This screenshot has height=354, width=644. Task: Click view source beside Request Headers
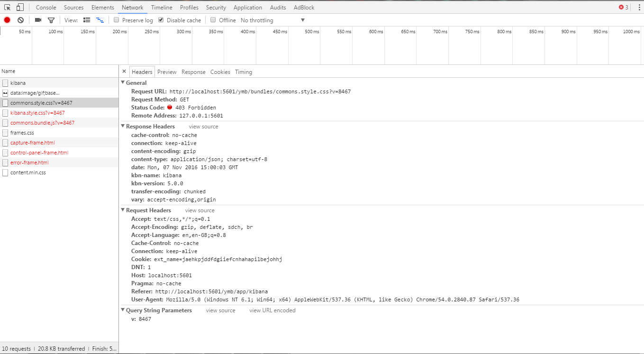(x=200, y=210)
